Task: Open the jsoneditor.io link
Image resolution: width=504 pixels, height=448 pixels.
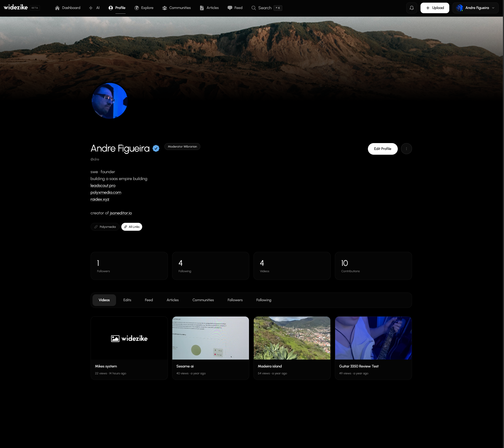Action: click(x=121, y=213)
